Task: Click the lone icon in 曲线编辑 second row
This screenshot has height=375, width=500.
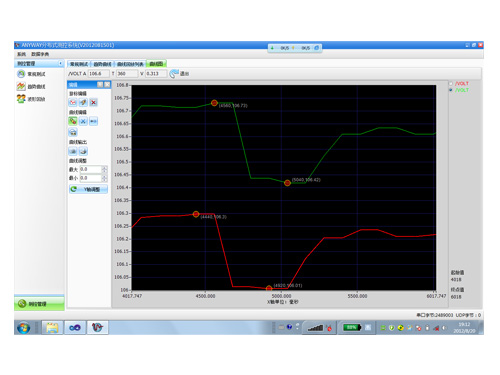Action: point(73,132)
